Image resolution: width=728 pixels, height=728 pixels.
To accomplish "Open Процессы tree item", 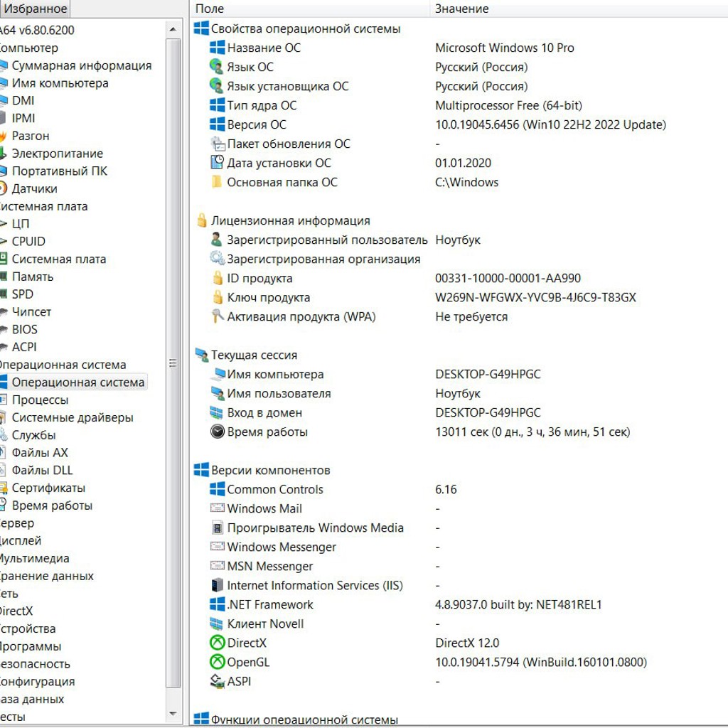I will point(40,400).
